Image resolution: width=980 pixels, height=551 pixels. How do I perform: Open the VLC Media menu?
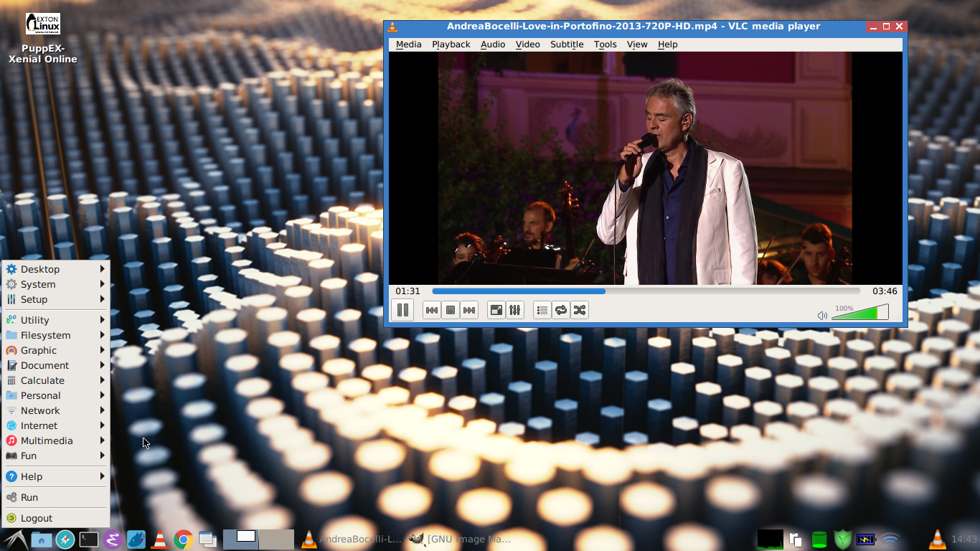click(x=409, y=44)
